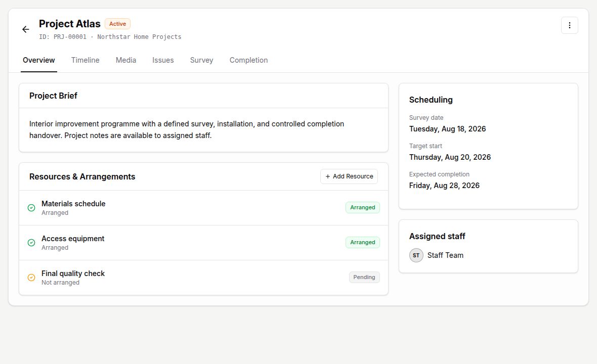Click the ID: PRJ-00001 project identifier text
This screenshot has width=597, height=364.
coord(63,37)
